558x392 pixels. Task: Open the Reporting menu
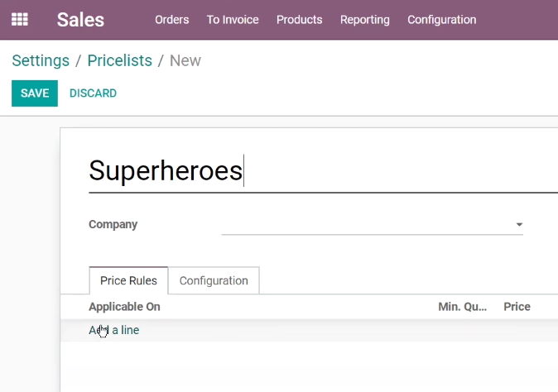pyautogui.click(x=365, y=20)
